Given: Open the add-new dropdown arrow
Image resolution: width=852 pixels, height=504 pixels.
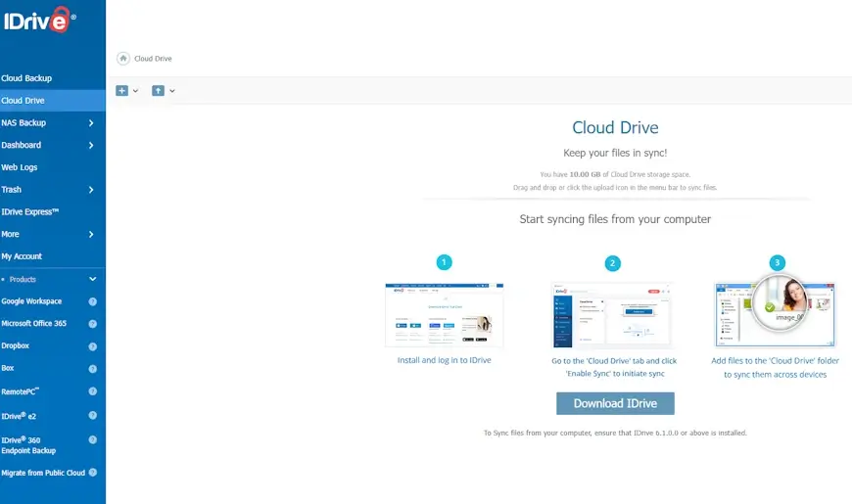Looking at the screenshot, I should pos(135,91).
